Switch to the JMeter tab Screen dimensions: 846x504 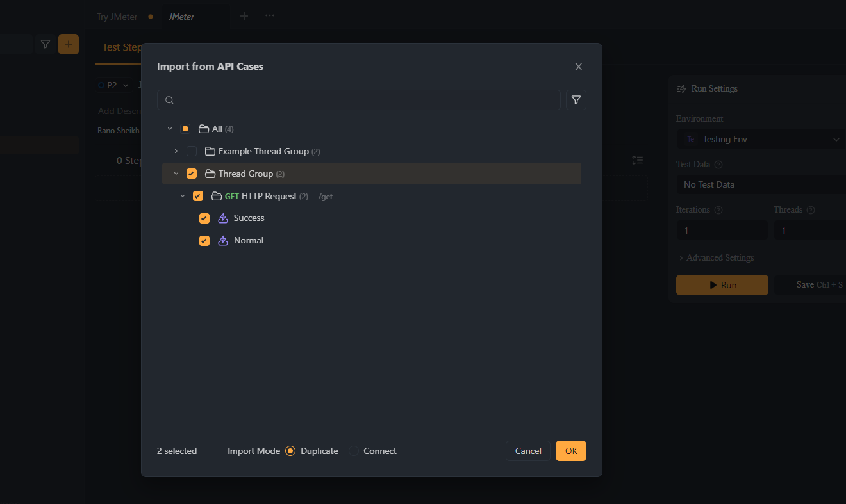coord(181,17)
